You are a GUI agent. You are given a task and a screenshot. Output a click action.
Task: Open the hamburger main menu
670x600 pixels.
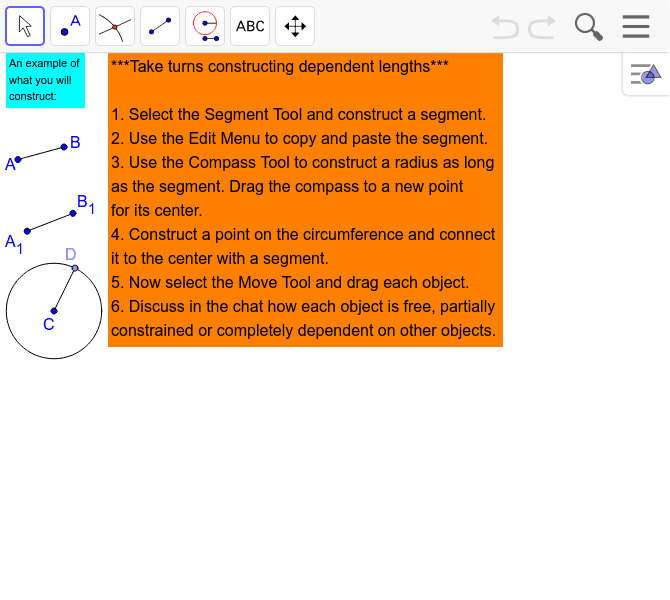pos(636,26)
